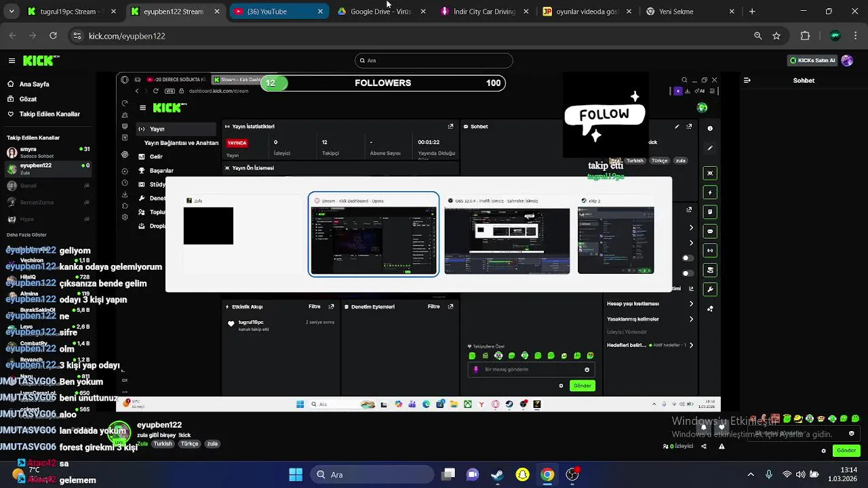The image size is (868, 488).
Task: Click the Windows taskbar Ara search box
Action: click(372, 474)
